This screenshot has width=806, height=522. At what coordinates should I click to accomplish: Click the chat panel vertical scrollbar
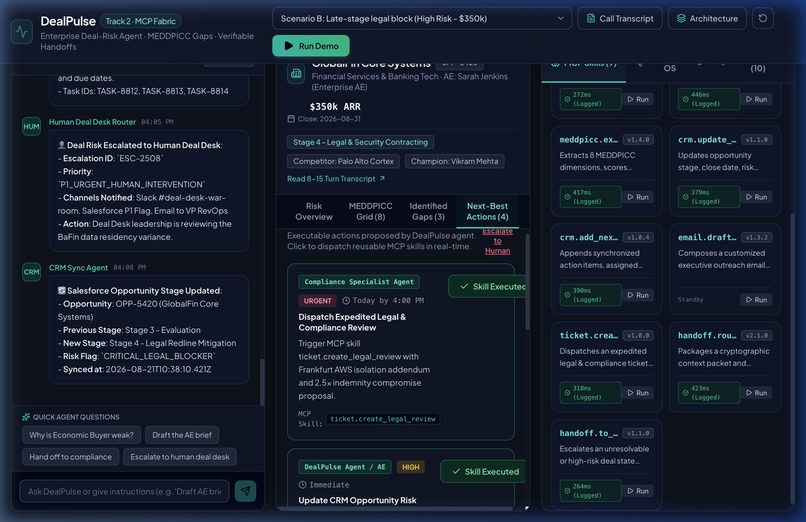coord(262,381)
